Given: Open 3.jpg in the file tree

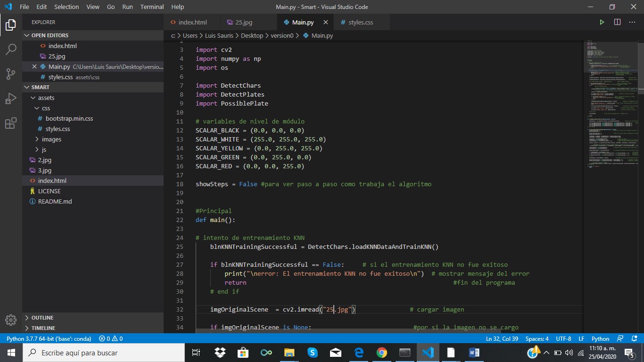Looking at the screenshot, I should pyautogui.click(x=93, y=170).
